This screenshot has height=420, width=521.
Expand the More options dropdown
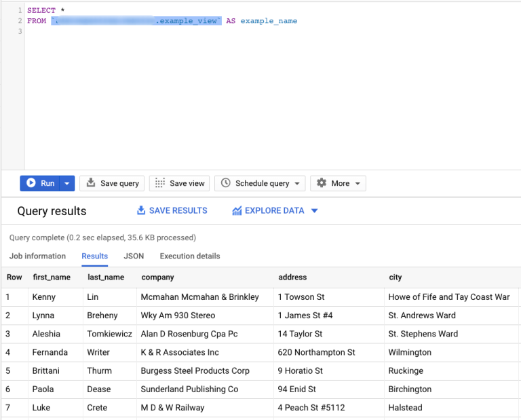point(357,184)
